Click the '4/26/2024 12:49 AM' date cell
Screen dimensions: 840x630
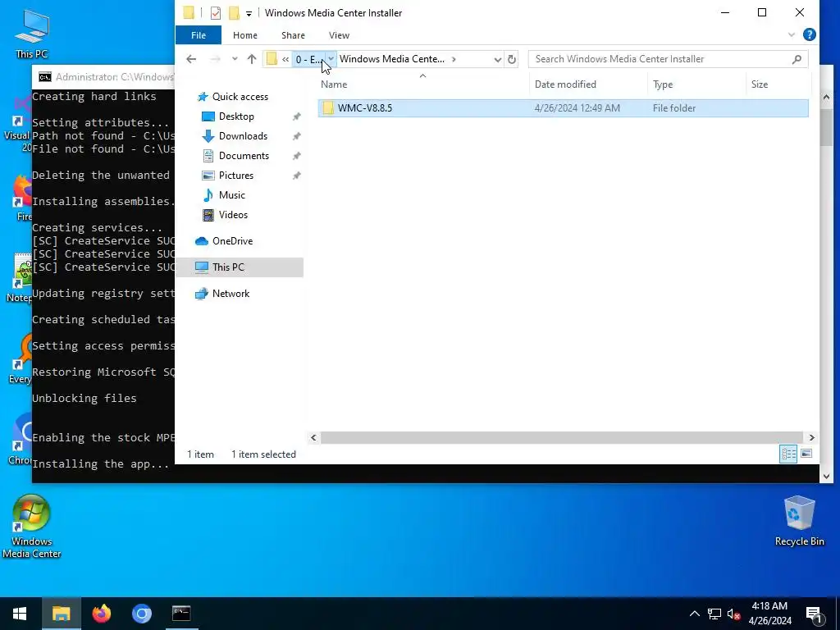(577, 108)
